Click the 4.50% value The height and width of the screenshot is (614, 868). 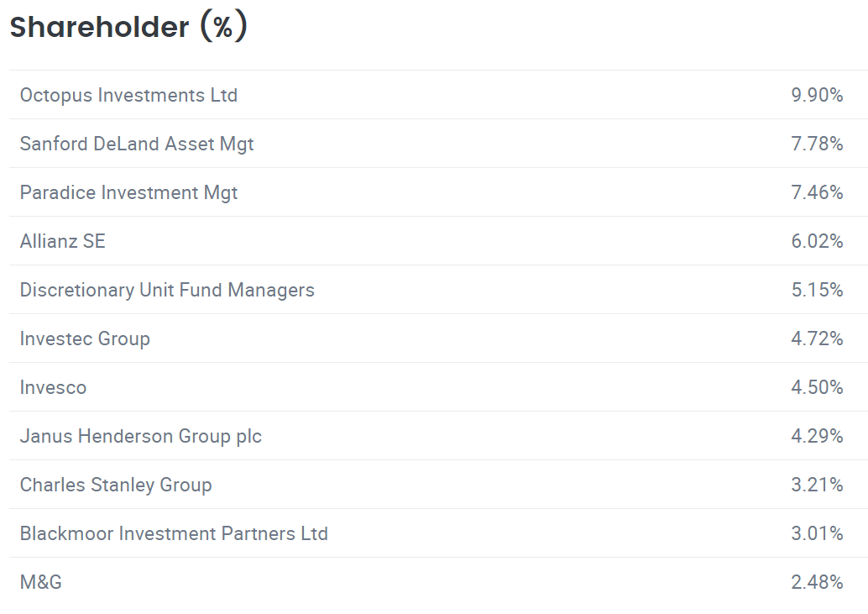[817, 387]
